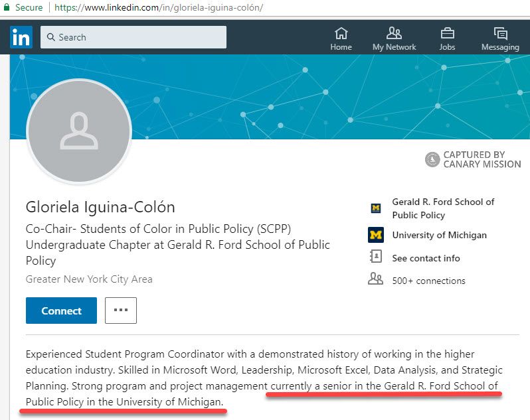530x420 pixels.
Task: Open the University of Michigan link
Action: click(439, 235)
